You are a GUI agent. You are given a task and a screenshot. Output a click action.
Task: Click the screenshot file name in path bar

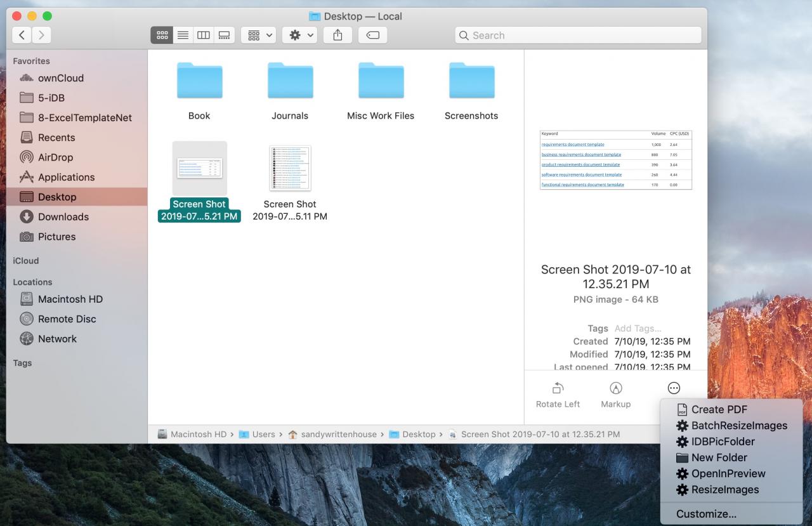point(534,434)
